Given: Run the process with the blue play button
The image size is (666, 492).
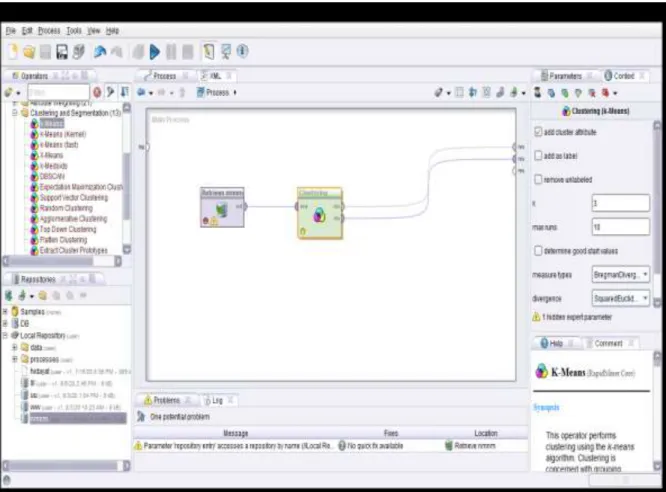Looking at the screenshot, I should pyautogui.click(x=155, y=52).
